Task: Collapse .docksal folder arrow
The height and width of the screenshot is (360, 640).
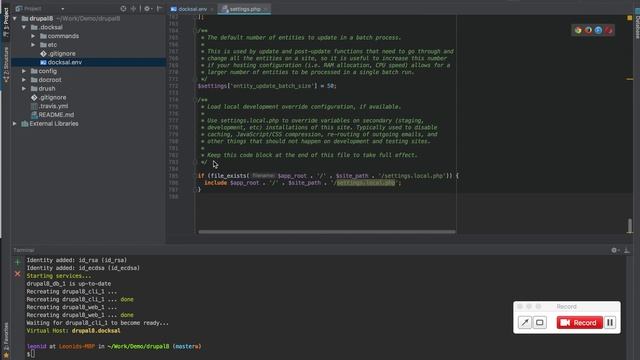Action: pos(24,27)
